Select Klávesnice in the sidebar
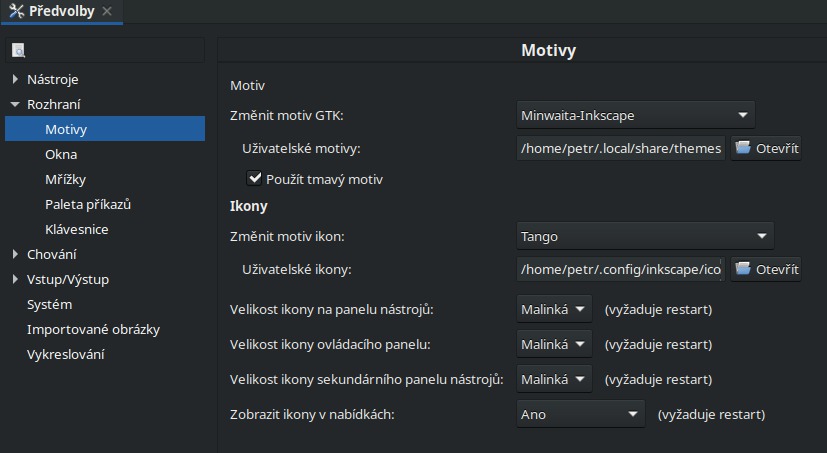This screenshot has width=827, height=453. pyautogui.click(x=77, y=229)
